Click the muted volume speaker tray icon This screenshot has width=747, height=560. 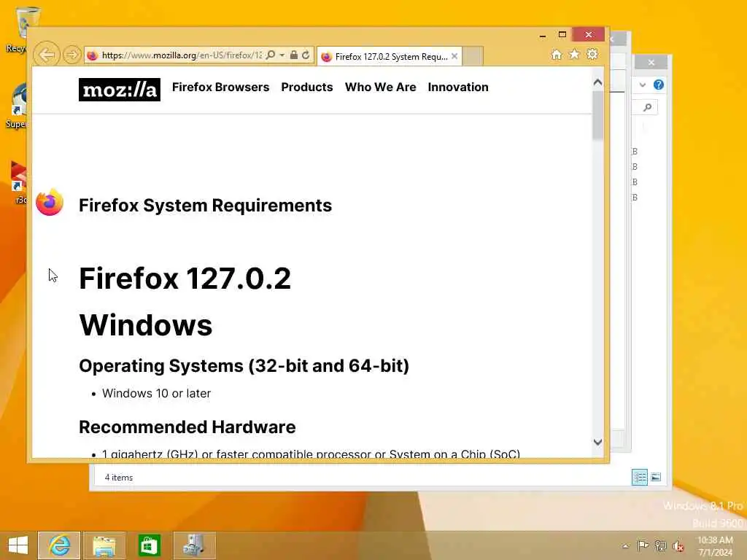tap(678, 546)
